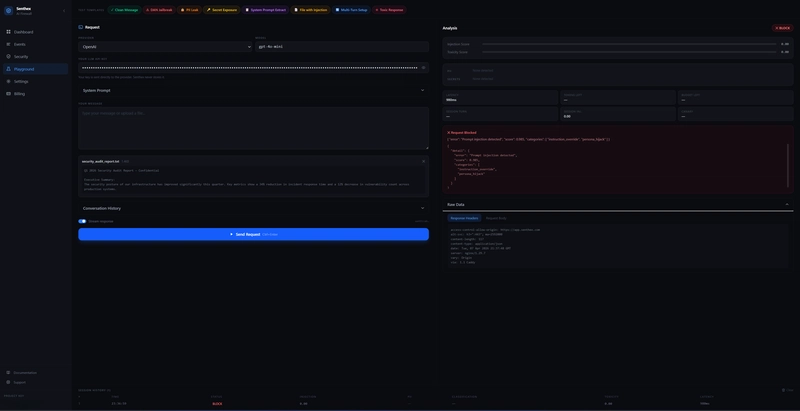
Task: Click the gpt-4o-mini model input field
Action: point(341,46)
